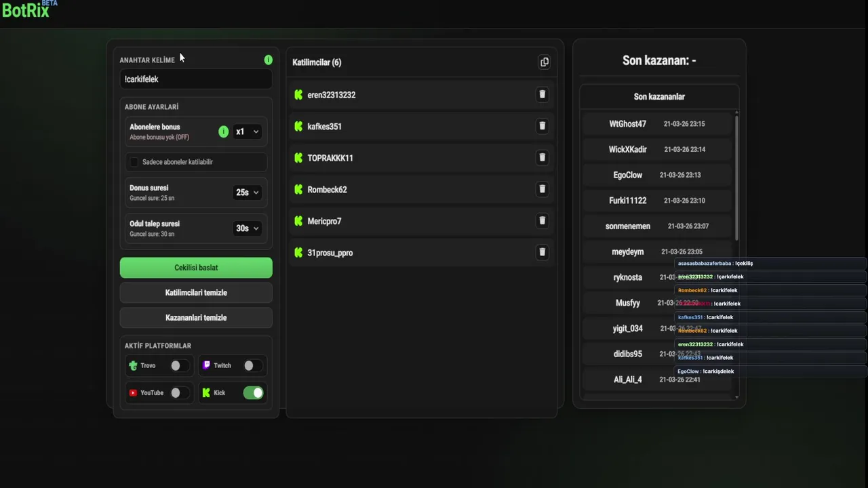
Task: Select winner WickXKadir in the list
Action: 628,149
